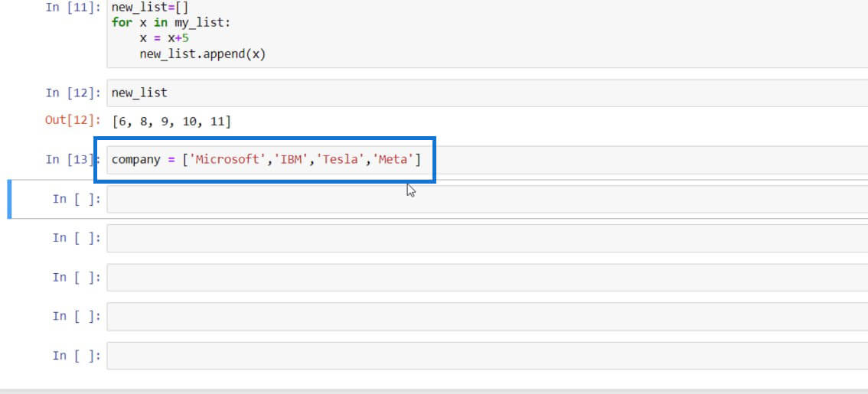This screenshot has height=394, width=868.
Task: Place cursor in the company list cell
Action: click(x=487, y=160)
